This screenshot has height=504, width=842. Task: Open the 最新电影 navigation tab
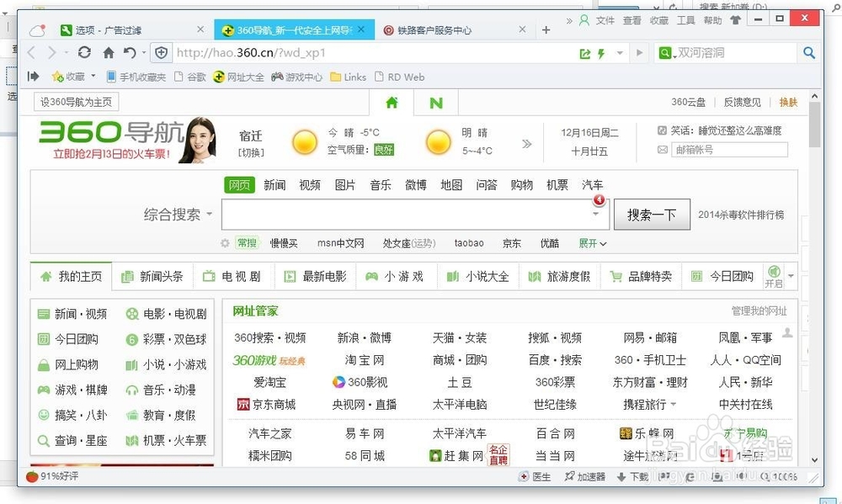pyautogui.click(x=316, y=277)
